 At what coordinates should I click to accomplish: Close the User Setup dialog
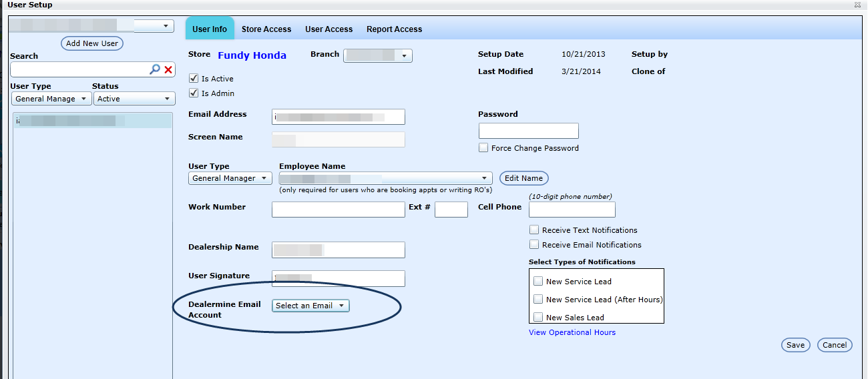click(x=857, y=5)
